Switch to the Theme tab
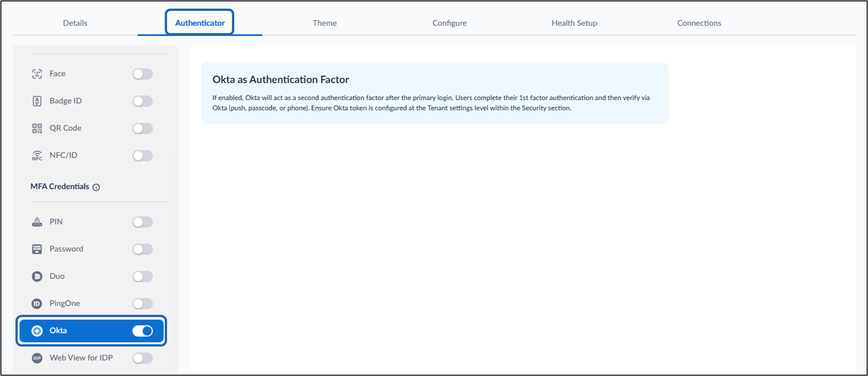This screenshot has height=376, width=868. coord(325,23)
